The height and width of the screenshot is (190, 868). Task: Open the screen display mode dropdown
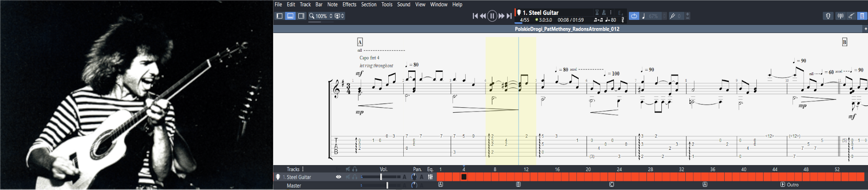(339, 16)
